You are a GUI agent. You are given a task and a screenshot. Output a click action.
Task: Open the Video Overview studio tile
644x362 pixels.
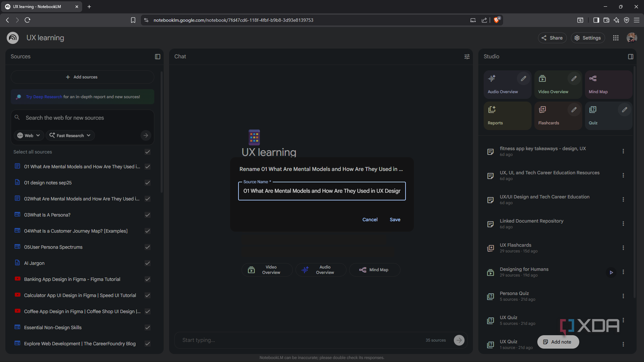point(558,84)
